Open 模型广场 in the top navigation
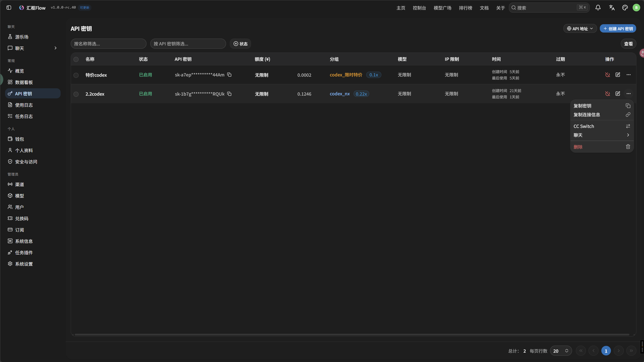This screenshot has width=644, height=362. click(x=442, y=8)
